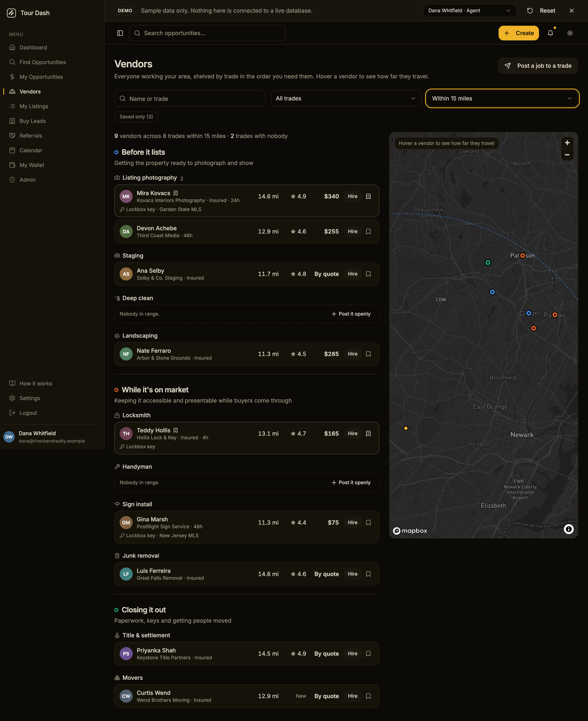Screen dimensions: 588x721
Task: Close the demo banner
Action: coord(571,10)
